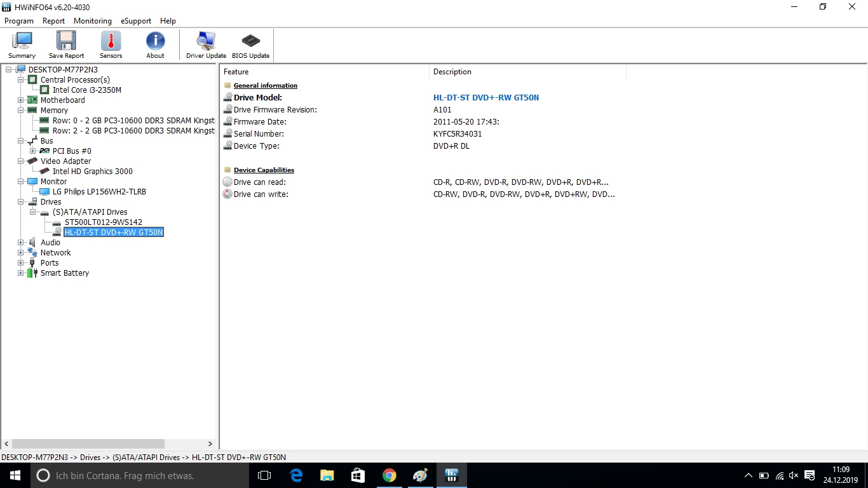868x488 pixels.
Task: Select the HL-DT-ST DVD+-RW GT50N drive
Action: coord(114,233)
